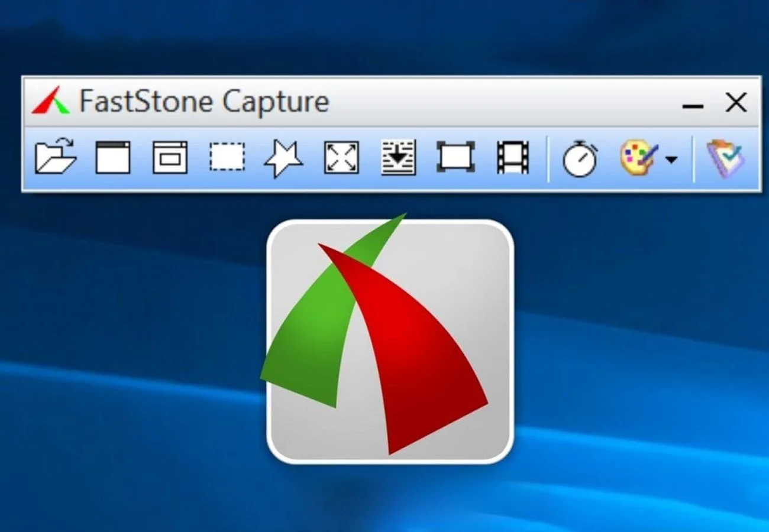The width and height of the screenshot is (769, 532).
Task: Minimize the FastStone Capture panel
Action: pyautogui.click(x=693, y=106)
